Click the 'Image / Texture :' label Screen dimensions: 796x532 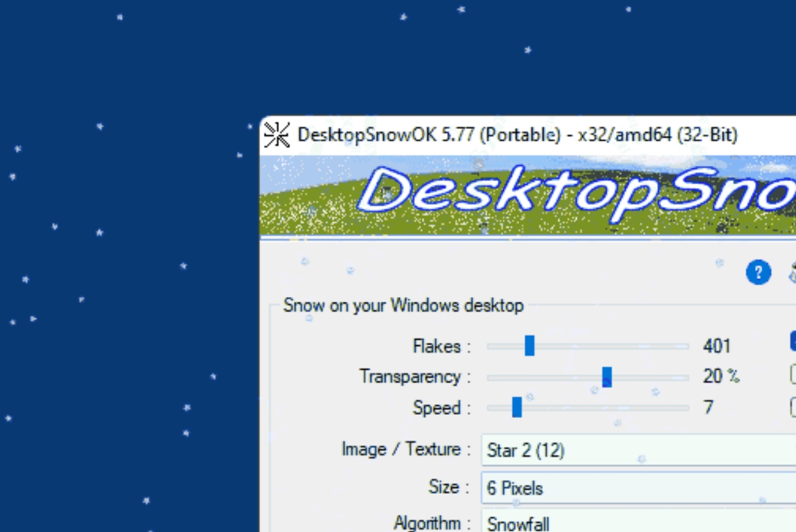406,449
